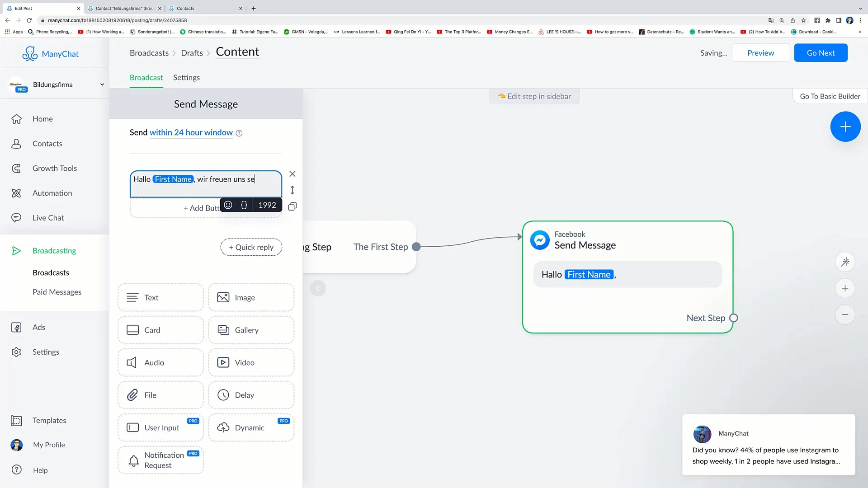
Task: Click the auto-arrange magic wand icon
Action: click(x=845, y=262)
